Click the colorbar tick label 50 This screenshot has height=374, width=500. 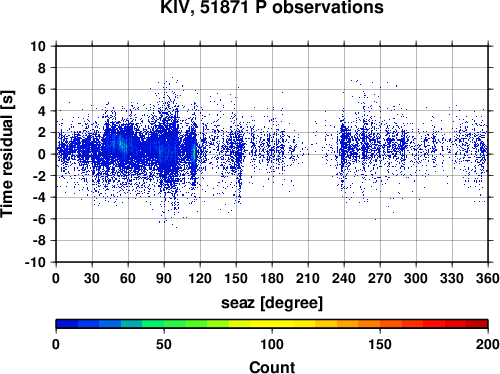click(164, 344)
